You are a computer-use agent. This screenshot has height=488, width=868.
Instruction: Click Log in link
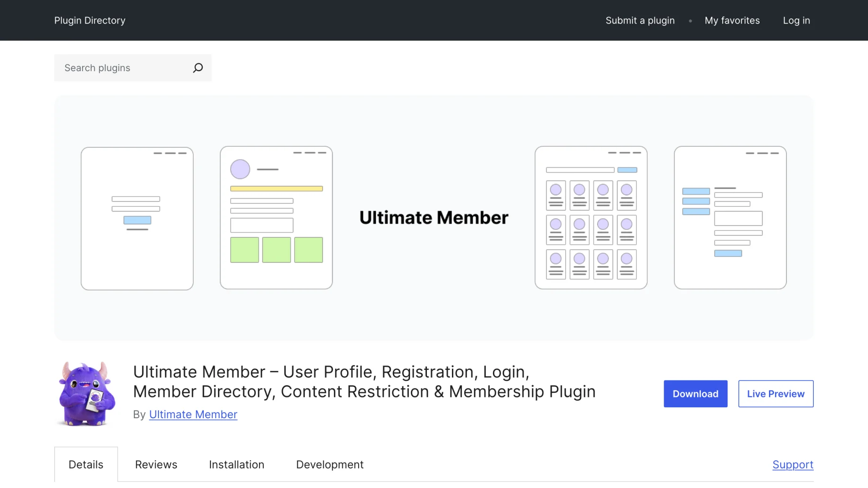pyautogui.click(x=796, y=20)
